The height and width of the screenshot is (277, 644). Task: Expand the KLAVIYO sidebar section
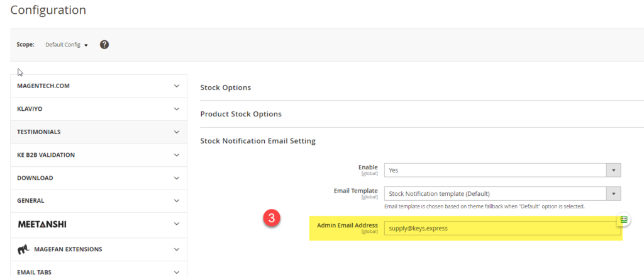pos(99,109)
